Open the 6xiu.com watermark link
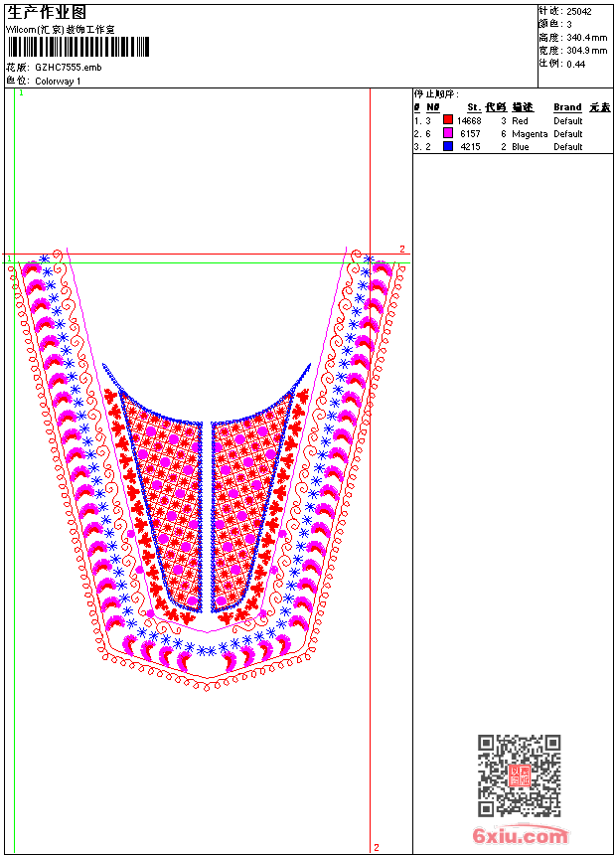Viewport: 616px width, 855px height. (x=520, y=835)
